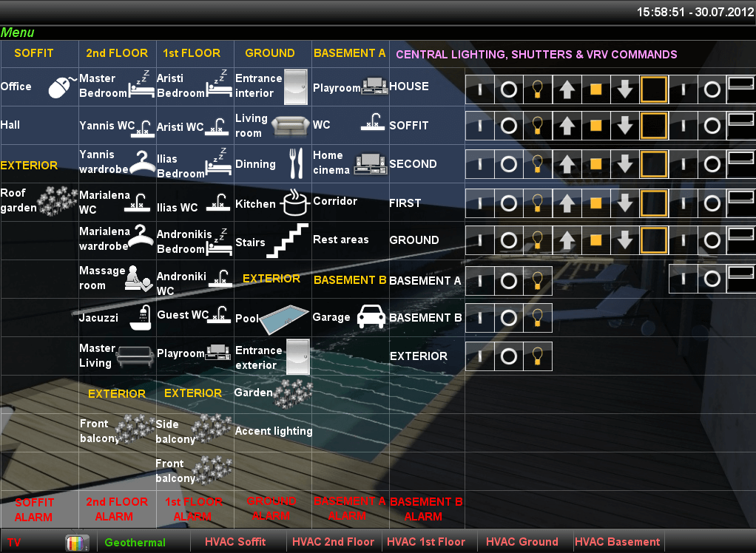Open the Menu at top left
Screen dimensions: 756x553
(18, 33)
